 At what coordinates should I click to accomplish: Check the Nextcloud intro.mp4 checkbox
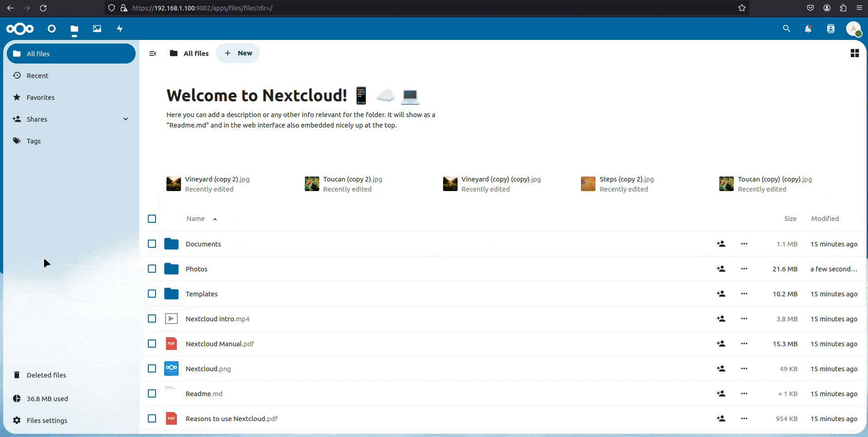152,319
